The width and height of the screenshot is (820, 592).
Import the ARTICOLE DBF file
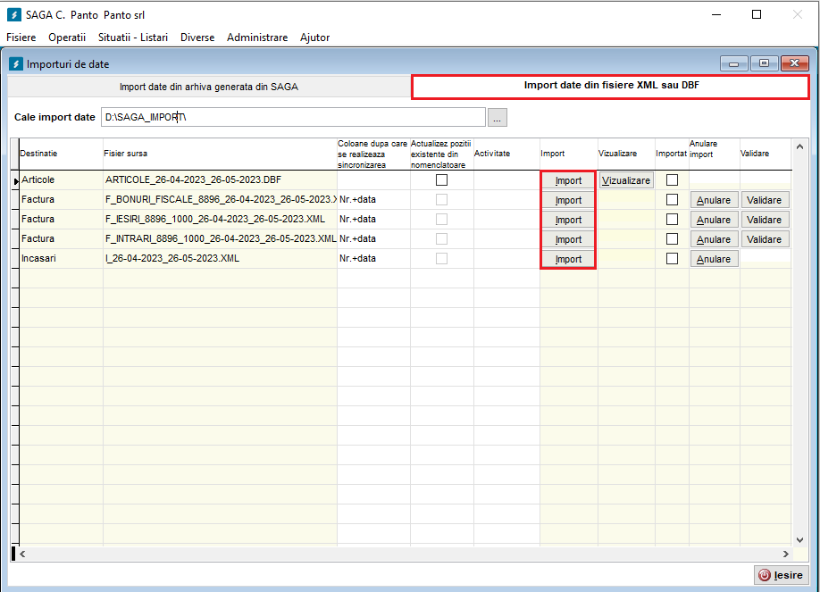pyautogui.click(x=568, y=180)
